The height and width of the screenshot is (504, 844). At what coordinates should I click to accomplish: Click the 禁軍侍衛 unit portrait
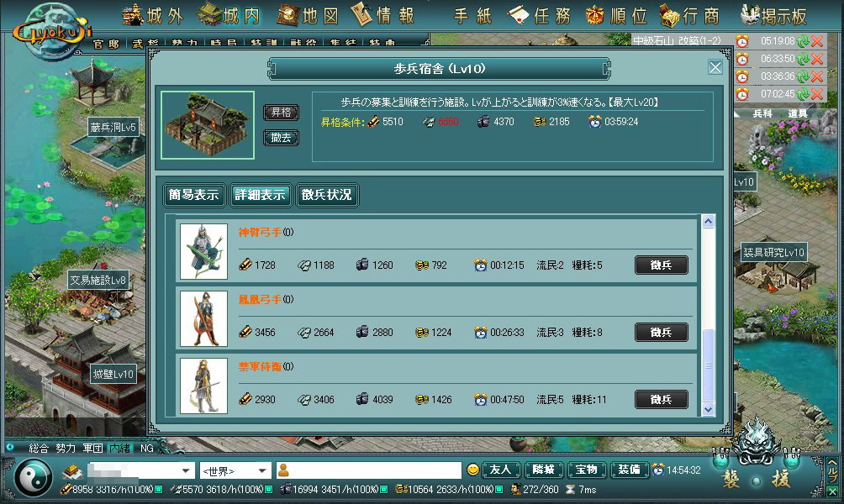203,386
